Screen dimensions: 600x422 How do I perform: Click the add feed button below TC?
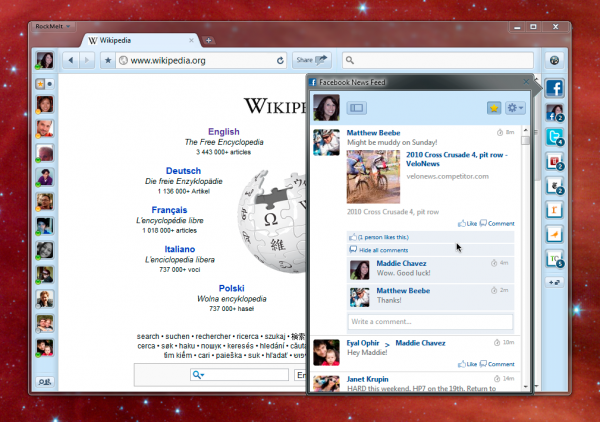[554, 282]
